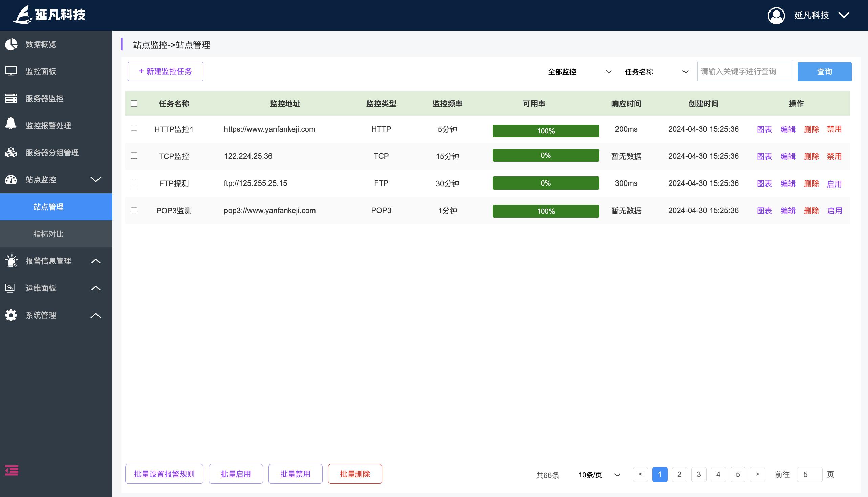The height and width of the screenshot is (497, 868).
Task: Click the 新建监控任务 button
Action: click(165, 71)
